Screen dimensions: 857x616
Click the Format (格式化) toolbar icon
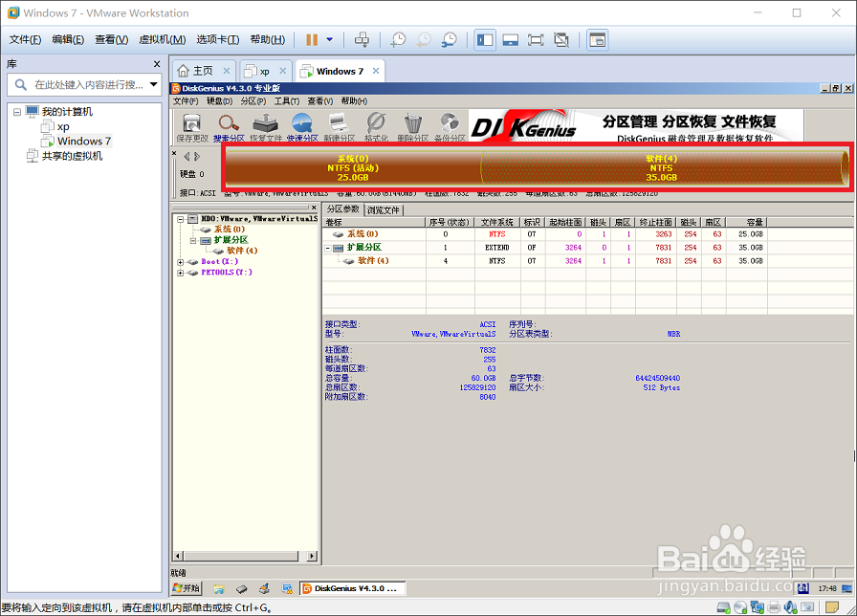[x=376, y=127]
